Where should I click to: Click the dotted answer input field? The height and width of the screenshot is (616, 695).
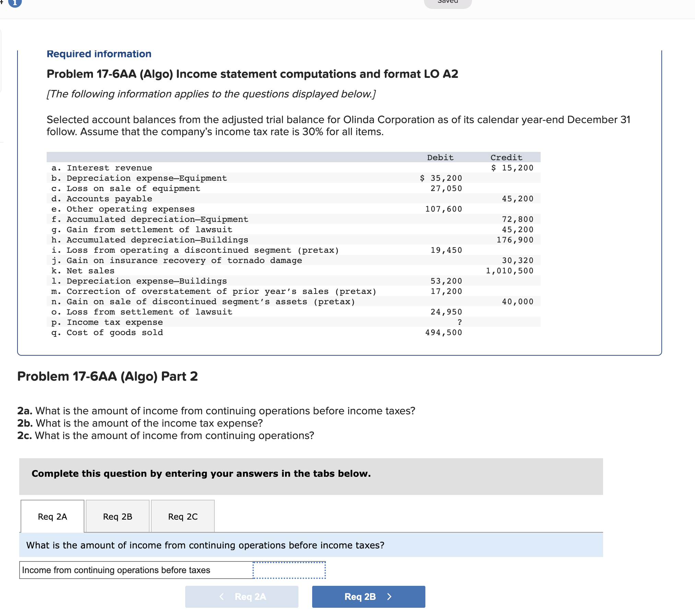coord(289,570)
